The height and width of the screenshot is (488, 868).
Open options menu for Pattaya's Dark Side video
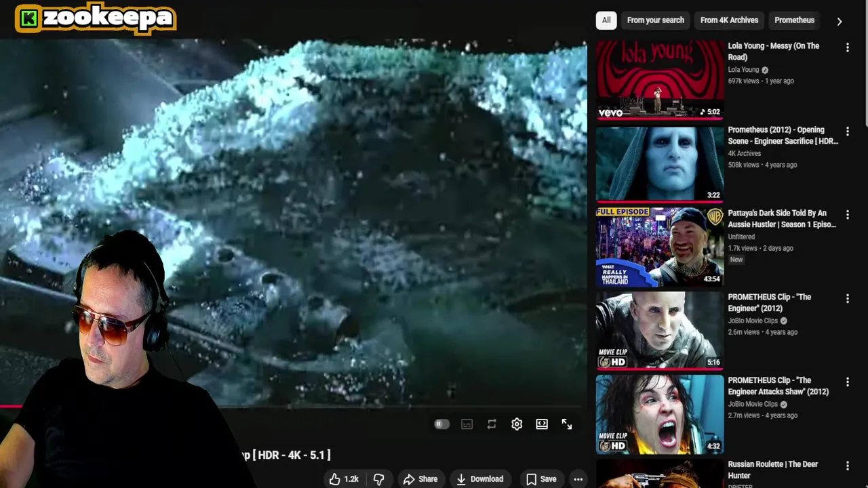pyautogui.click(x=847, y=215)
